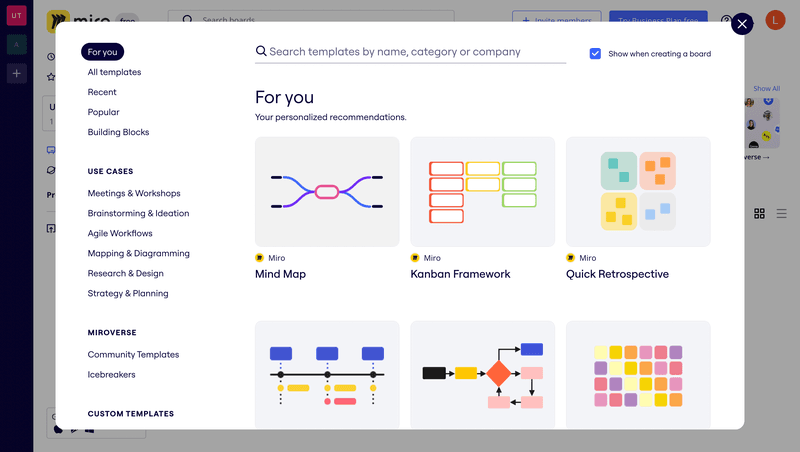Open the user avatar L profile menu
This screenshot has width=800, height=452.
click(x=775, y=20)
